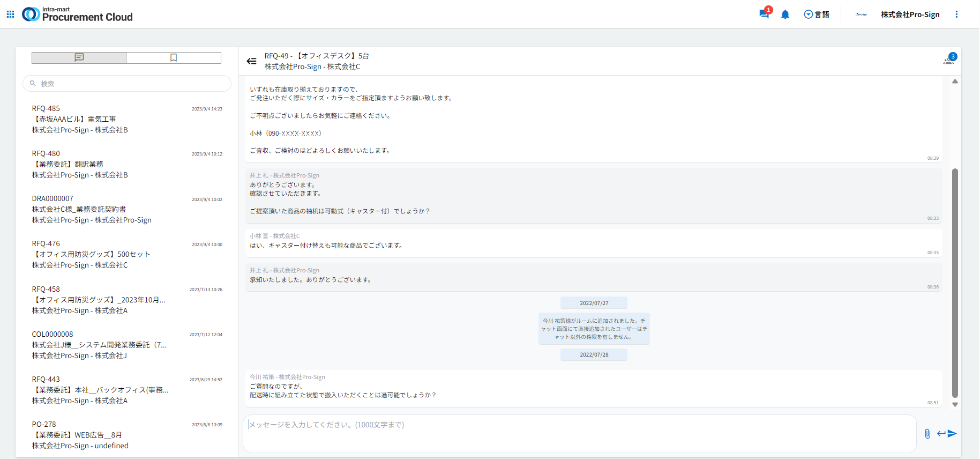
Task: Send message with enter-send arrow icon
Action: click(947, 433)
